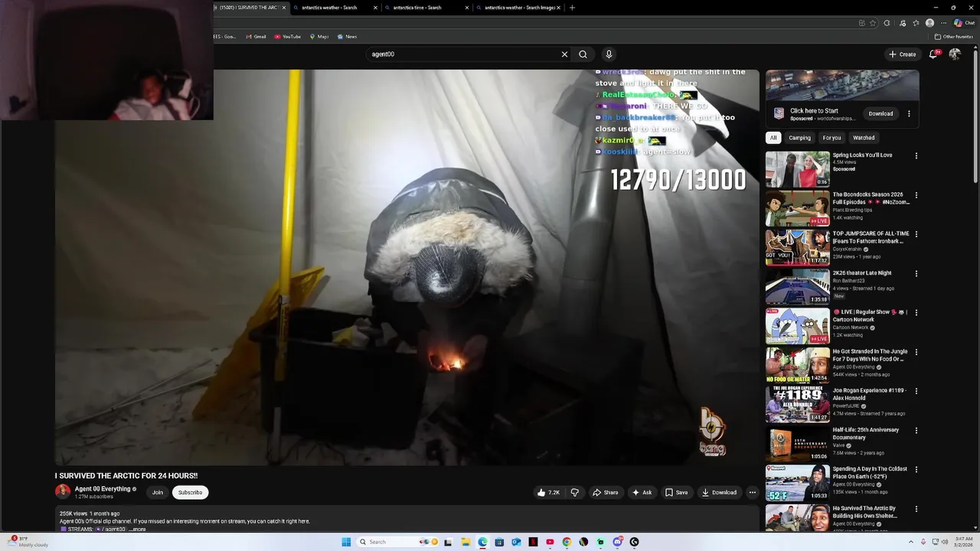This screenshot has height=551, width=980.
Task: Add this page to favorites star icon
Action: point(873,23)
